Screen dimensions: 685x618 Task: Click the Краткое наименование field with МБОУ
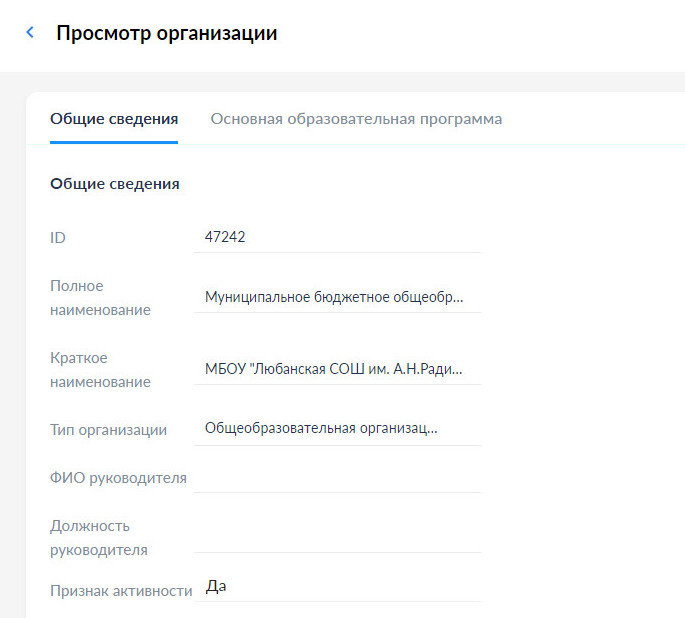click(337, 369)
